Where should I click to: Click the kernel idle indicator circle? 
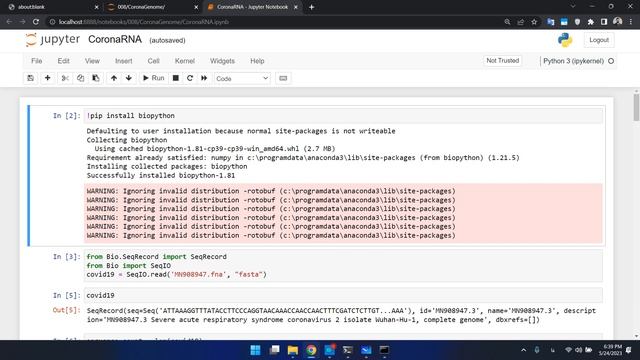[x=611, y=61]
